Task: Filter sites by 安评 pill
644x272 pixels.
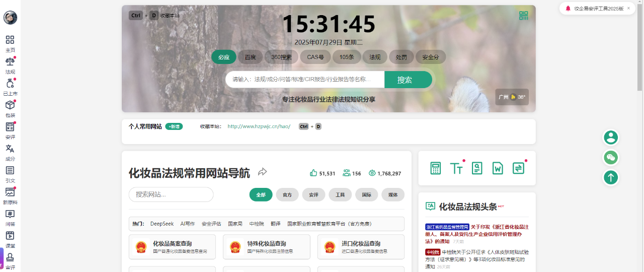Action: (313, 194)
